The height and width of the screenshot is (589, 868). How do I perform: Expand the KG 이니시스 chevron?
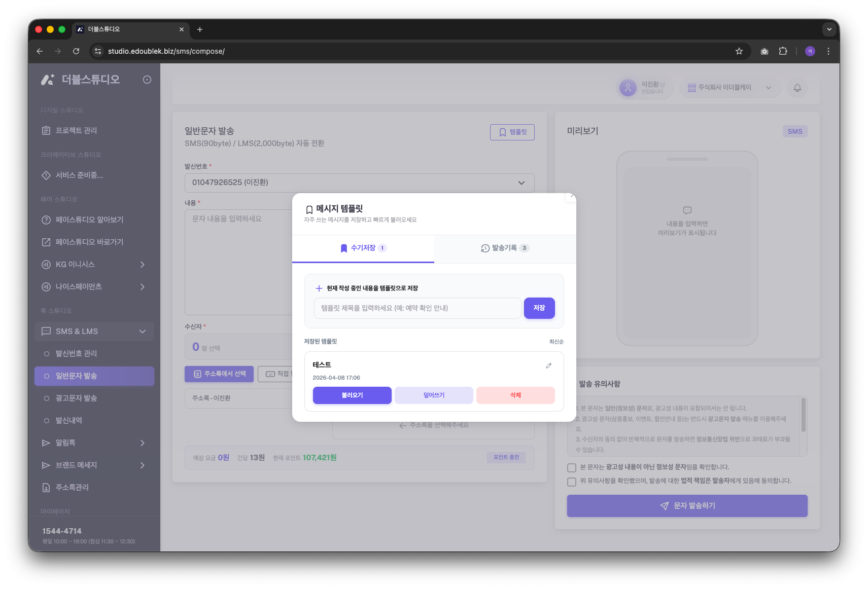point(143,265)
